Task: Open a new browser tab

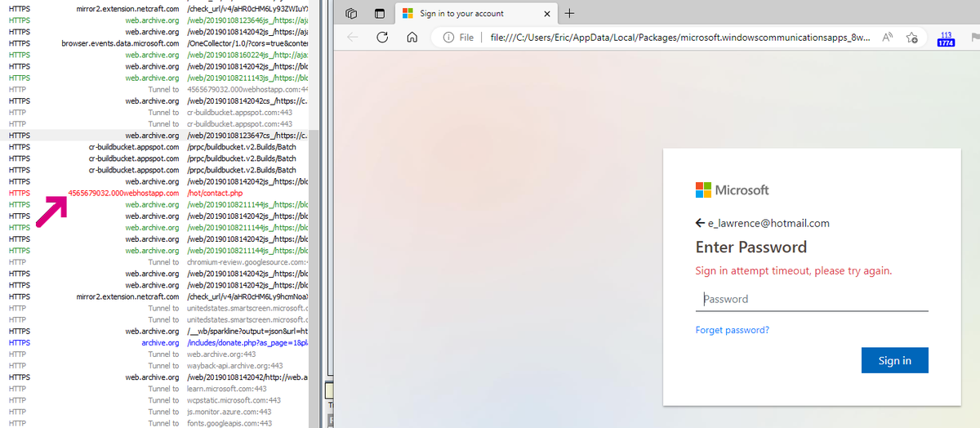Action: pos(570,13)
